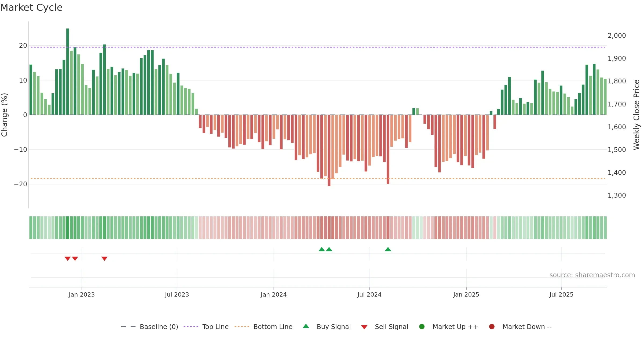
Task: Toggle the Sell Signal legend entry
Action: pyautogui.click(x=385, y=327)
